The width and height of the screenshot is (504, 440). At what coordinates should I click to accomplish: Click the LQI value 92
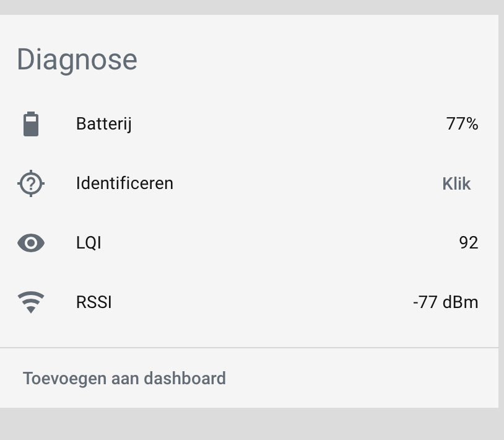coord(469,243)
